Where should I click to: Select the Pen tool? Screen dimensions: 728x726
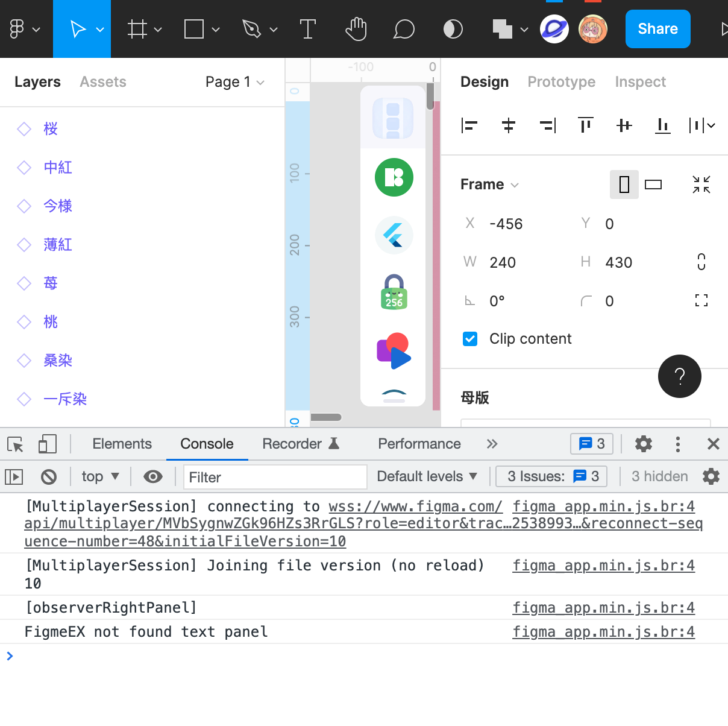[x=251, y=29]
